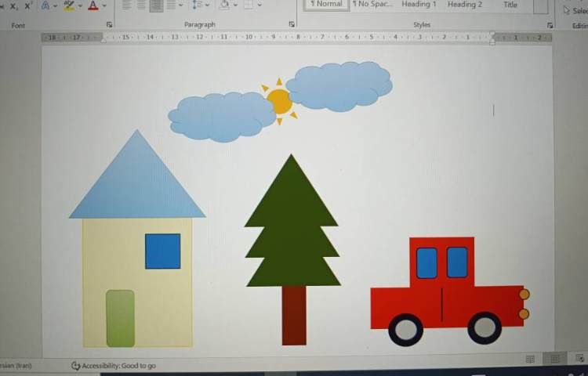Screen dimensions: 588x376
Task: Open the font color dropdown arrow
Action: (x=104, y=5)
